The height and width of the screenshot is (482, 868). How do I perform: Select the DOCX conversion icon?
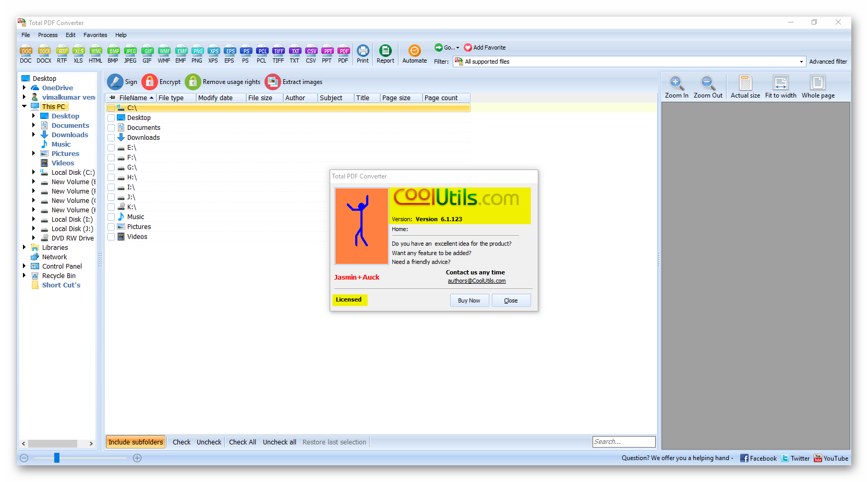[x=44, y=54]
